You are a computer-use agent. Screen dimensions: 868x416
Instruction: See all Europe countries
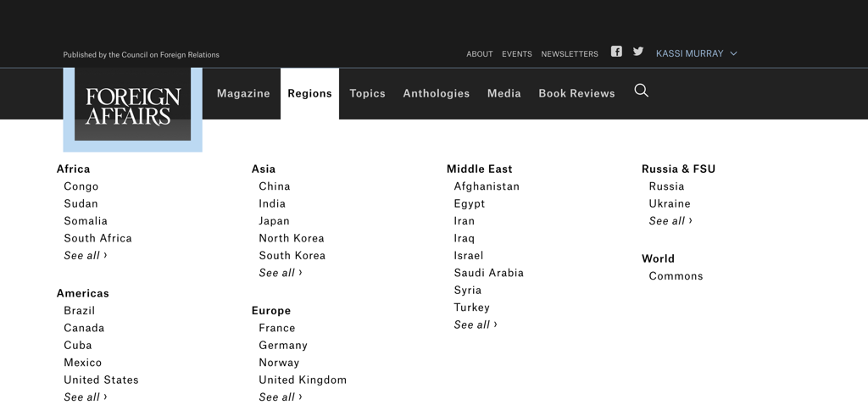pyautogui.click(x=281, y=397)
